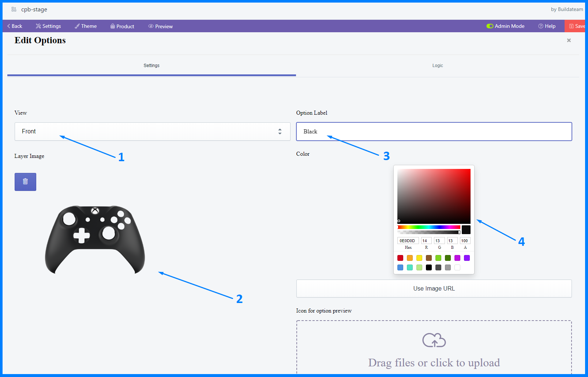The width and height of the screenshot is (588, 377).
Task: Click the current color preview square
Action: (x=466, y=230)
